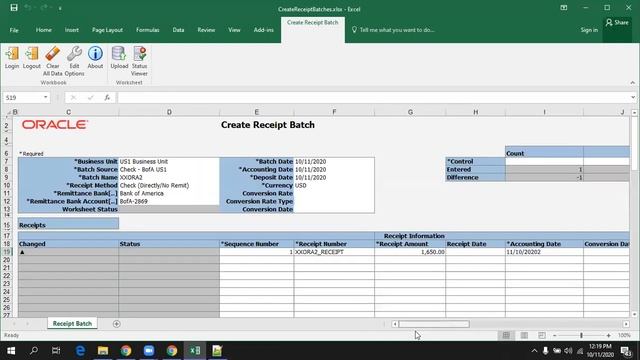Open the Formulas ribbon tab

pos(148,30)
